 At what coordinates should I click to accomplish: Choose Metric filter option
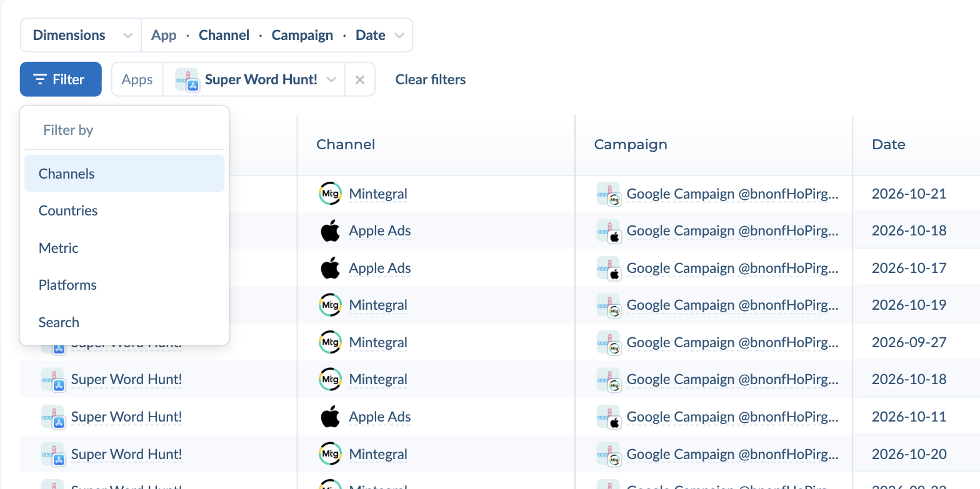coord(124,248)
